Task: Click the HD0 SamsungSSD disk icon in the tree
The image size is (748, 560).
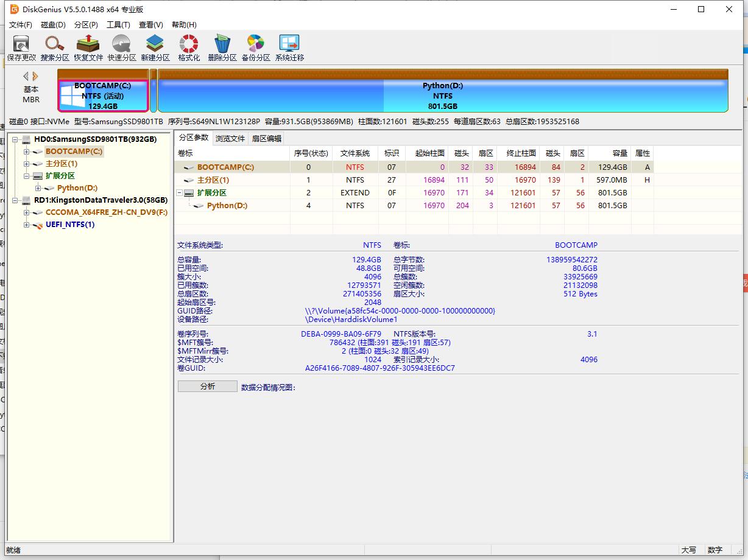Action: coord(26,139)
